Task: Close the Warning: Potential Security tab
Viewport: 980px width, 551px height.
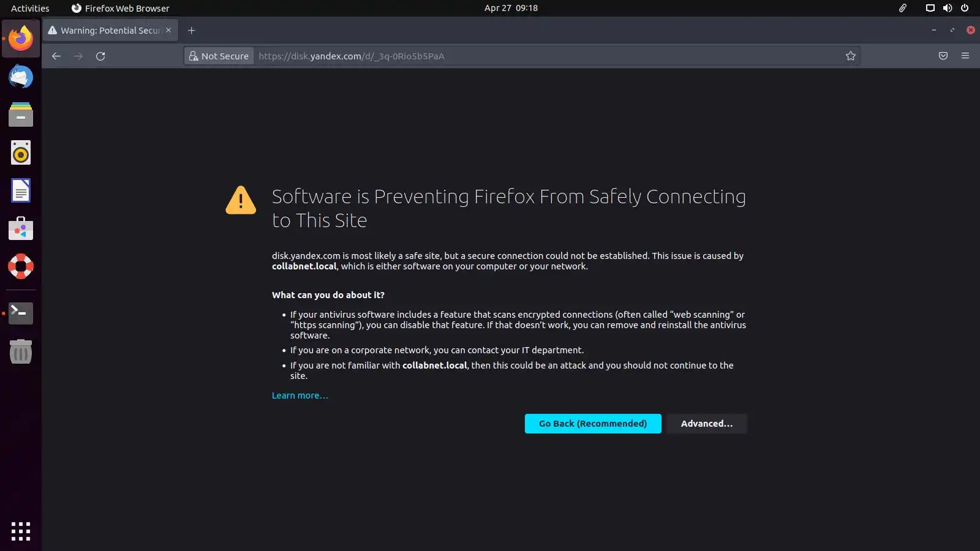Action: pos(168,31)
